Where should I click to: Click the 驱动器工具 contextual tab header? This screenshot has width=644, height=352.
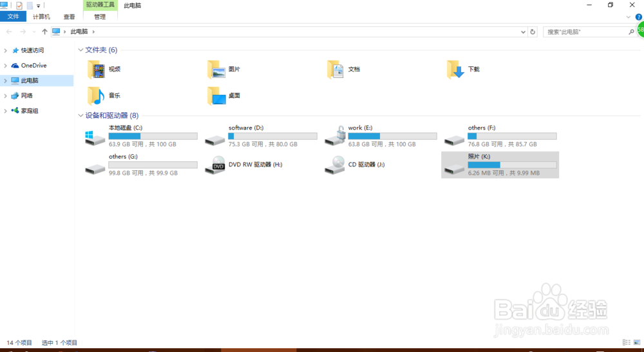click(100, 5)
